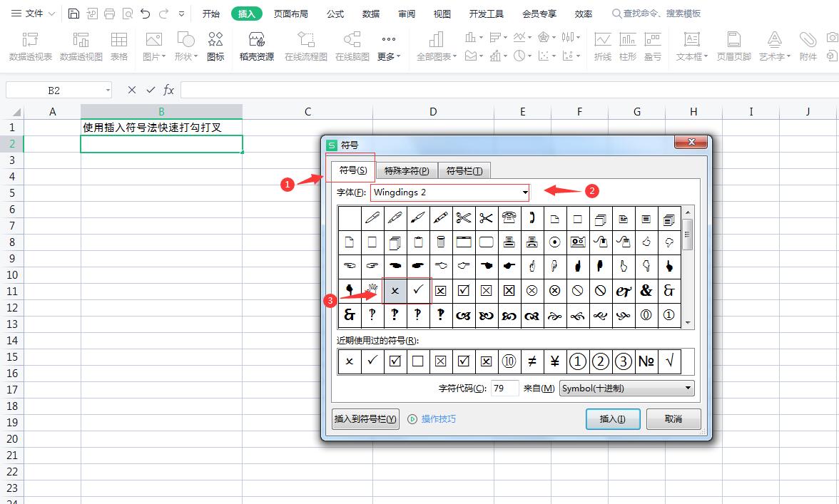Click 插入到符号栏(Y) button

pyautogui.click(x=365, y=419)
